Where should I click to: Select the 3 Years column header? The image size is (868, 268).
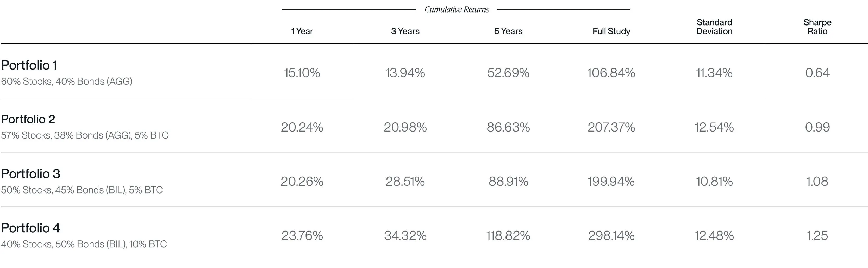[x=405, y=31]
